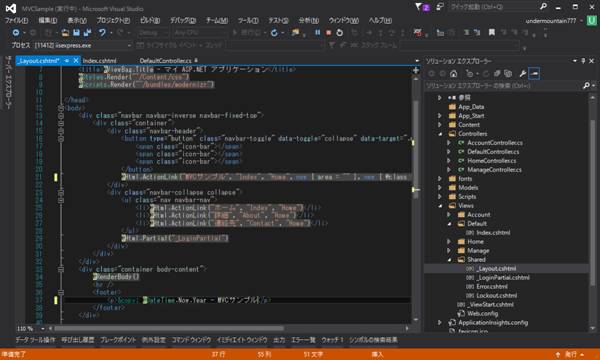Viewport: 600px width, 360px height.
Task: Click the undermountain777 account name
Action: click(551, 21)
